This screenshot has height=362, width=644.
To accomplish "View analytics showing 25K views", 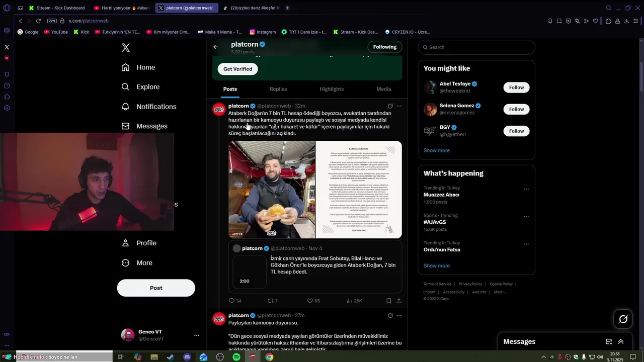I will click(354, 301).
